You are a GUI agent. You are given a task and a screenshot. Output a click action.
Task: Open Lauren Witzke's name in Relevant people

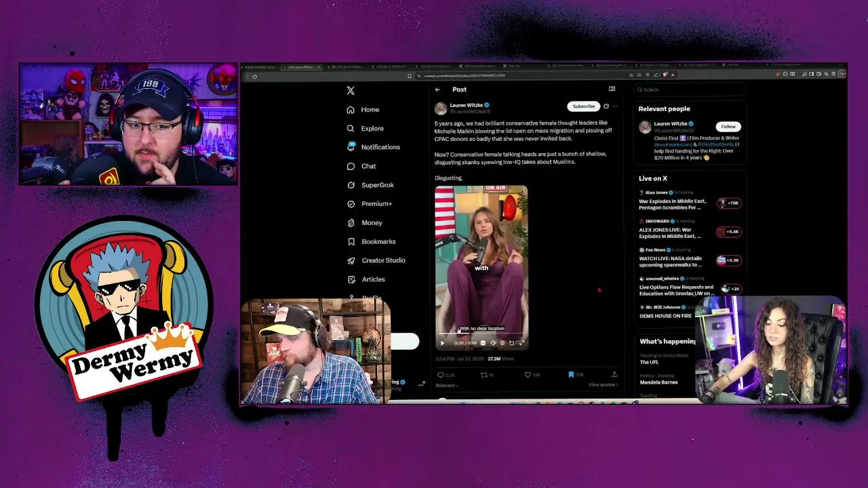click(x=670, y=124)
